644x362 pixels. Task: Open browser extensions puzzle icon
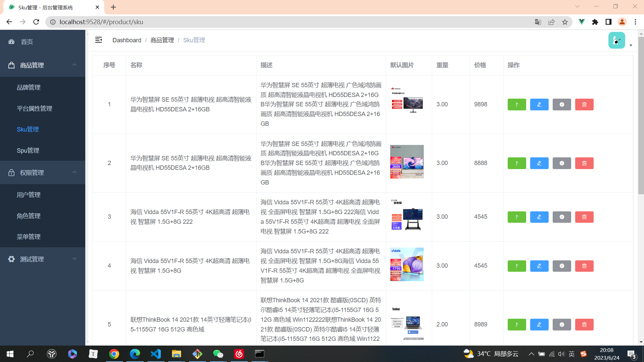coord(595,22)
